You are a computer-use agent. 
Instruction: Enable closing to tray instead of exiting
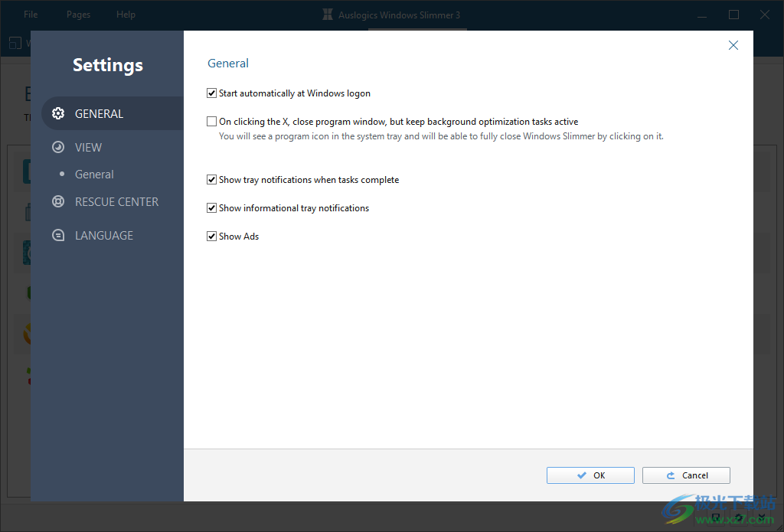(x=211, y=121)
